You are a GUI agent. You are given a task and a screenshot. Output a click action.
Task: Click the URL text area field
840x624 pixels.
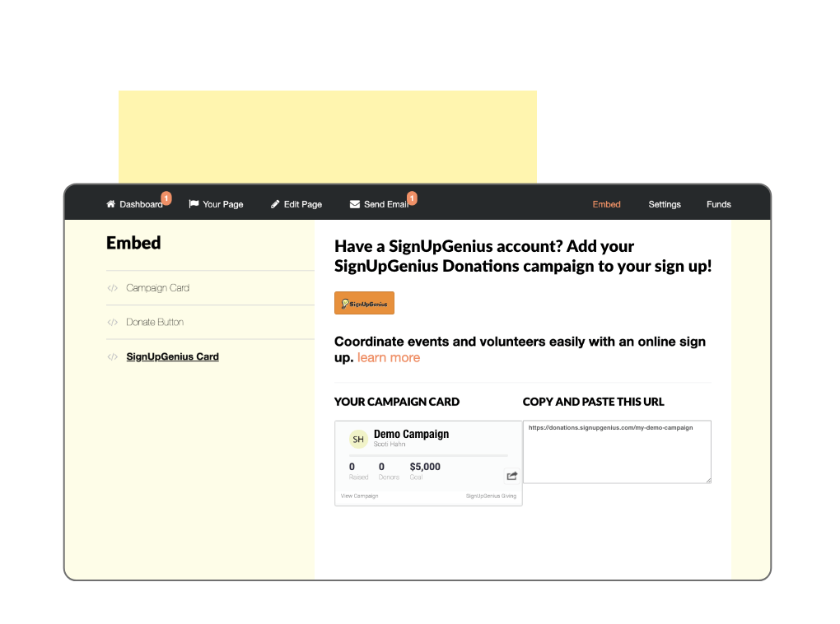(617, 452)
